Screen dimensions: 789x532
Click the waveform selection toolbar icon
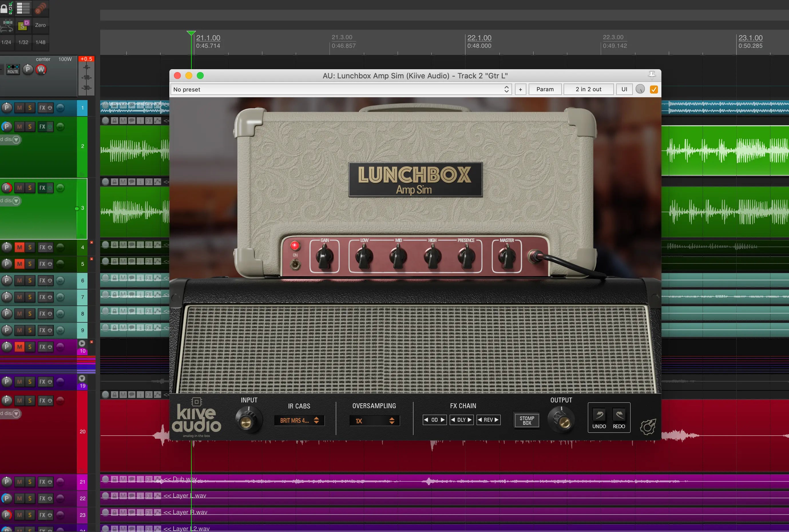pyautogui.click(x=7, y=25)
